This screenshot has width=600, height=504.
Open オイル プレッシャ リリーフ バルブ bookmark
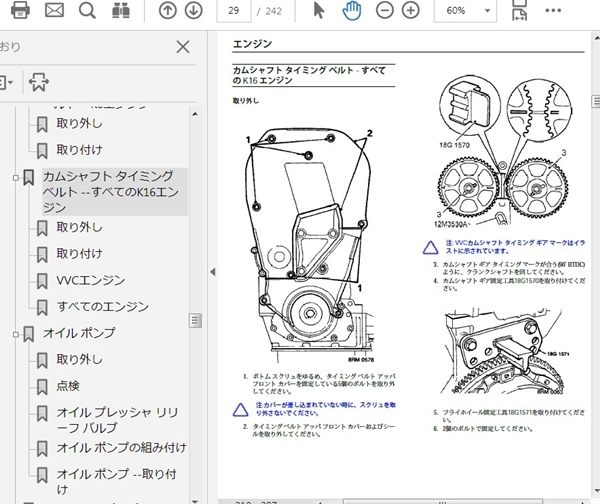tap(117, 420)
